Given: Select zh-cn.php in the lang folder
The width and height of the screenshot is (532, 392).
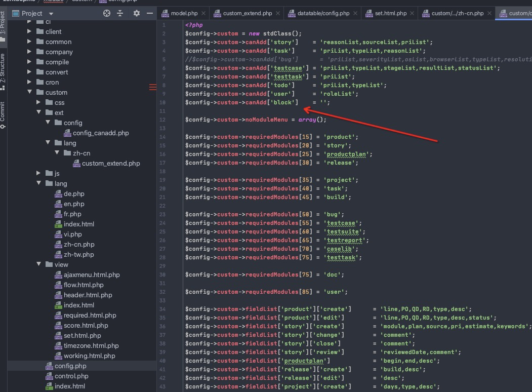Looking at the screenshot, I should pos(78,245).
